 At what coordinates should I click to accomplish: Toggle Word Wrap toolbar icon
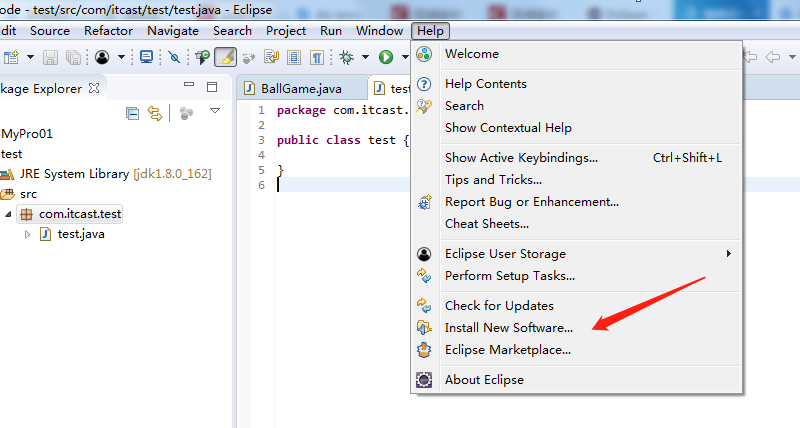pyautogui.click(x=271, y=57)
